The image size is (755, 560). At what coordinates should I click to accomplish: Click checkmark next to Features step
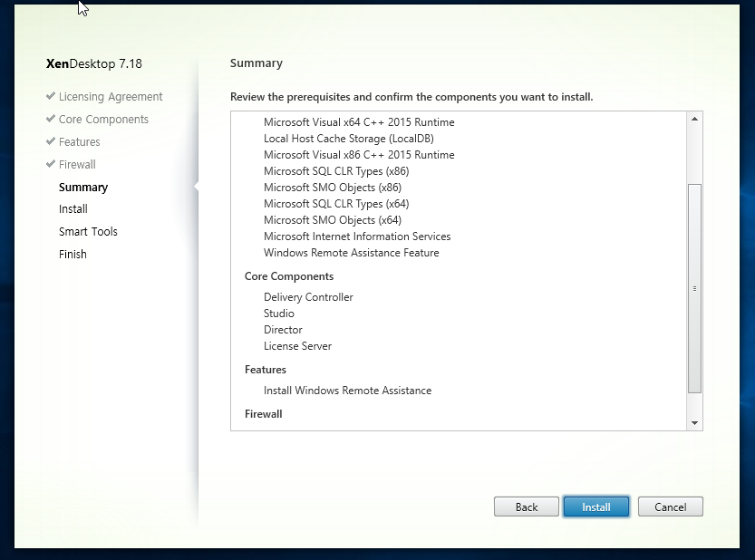click(x=51, y=141)
